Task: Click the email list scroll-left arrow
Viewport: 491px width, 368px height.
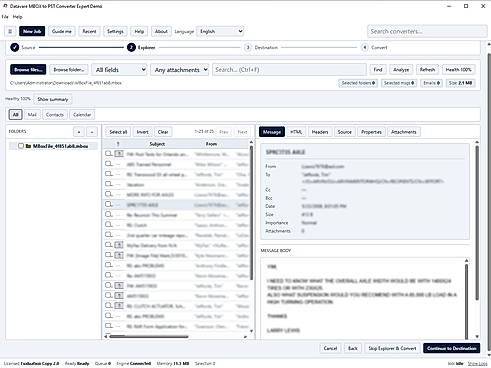Action: point(106,337)
